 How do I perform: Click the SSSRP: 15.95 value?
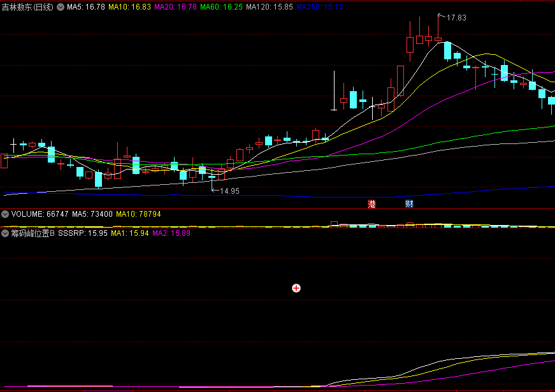coord(83,233)
